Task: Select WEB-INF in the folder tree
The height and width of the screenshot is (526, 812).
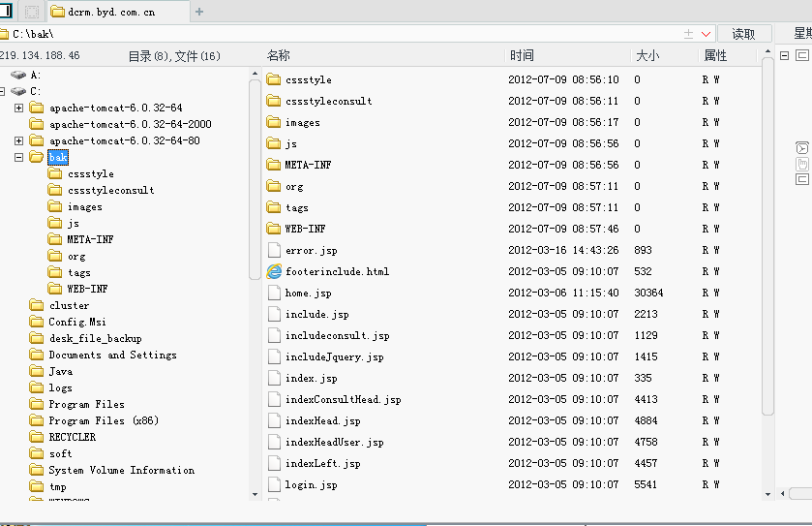Action: tap(87, 289)
